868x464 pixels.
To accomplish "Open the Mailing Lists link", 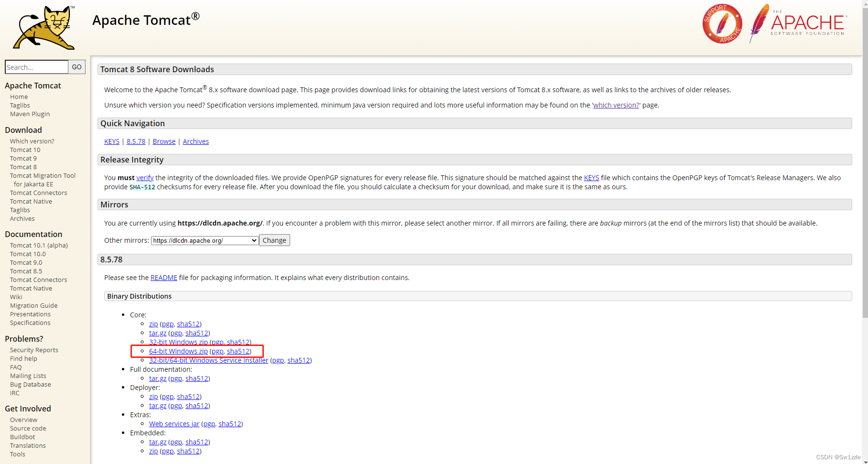I will coord(28,376).
